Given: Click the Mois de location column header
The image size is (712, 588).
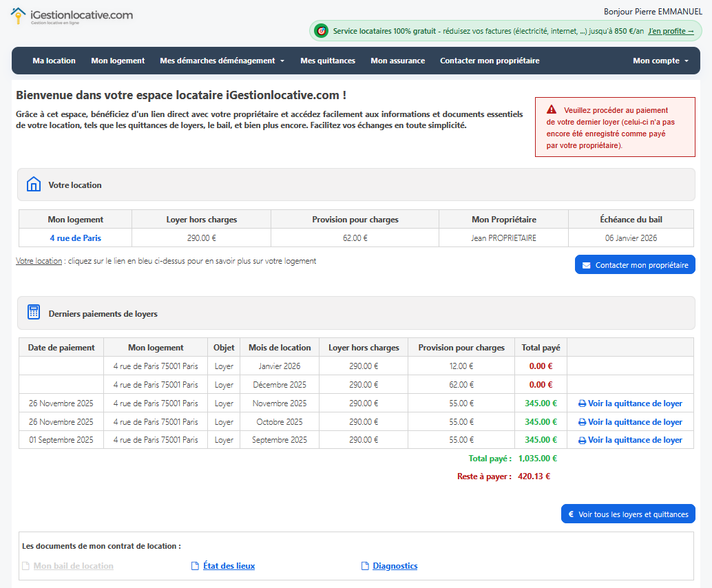Looking at the screenshot, I should 280,347.
